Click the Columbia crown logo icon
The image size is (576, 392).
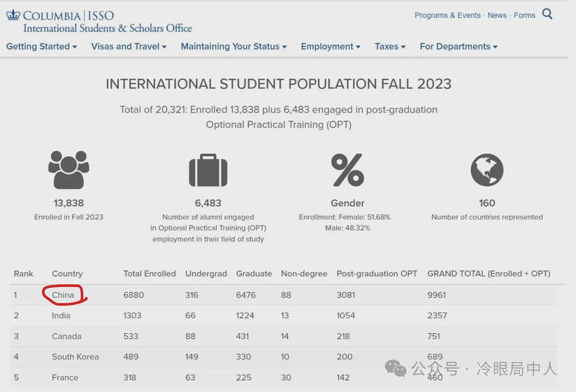[x=13, y=15]
